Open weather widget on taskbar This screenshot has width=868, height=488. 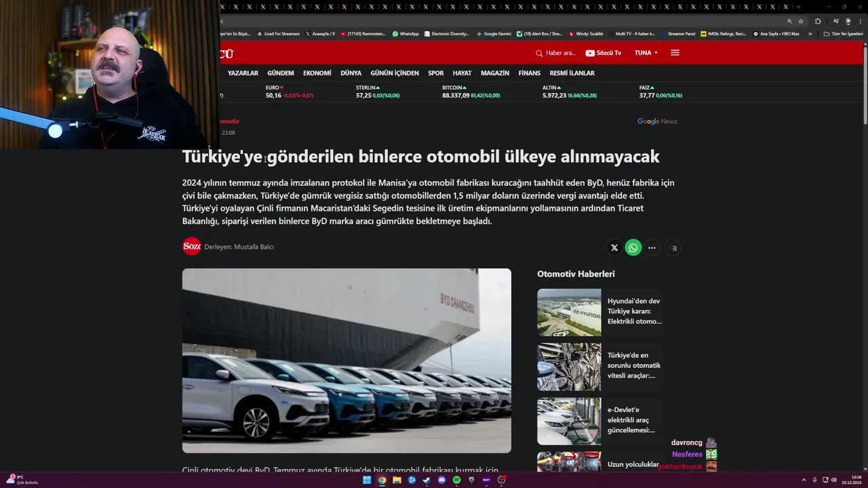22,480
